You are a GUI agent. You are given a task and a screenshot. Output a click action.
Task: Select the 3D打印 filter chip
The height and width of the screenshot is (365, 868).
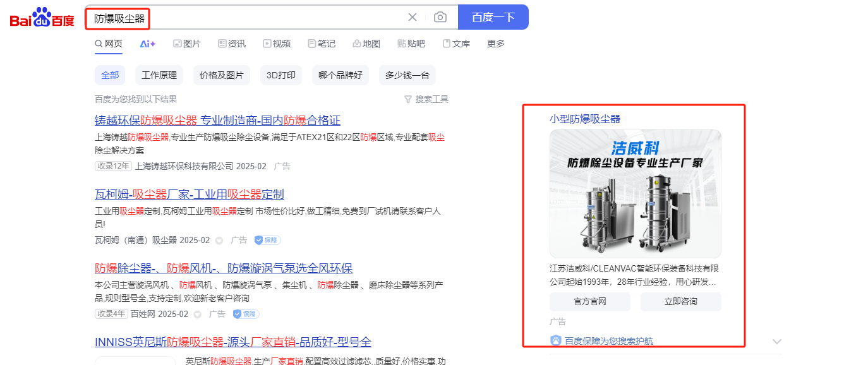point(281,75)
